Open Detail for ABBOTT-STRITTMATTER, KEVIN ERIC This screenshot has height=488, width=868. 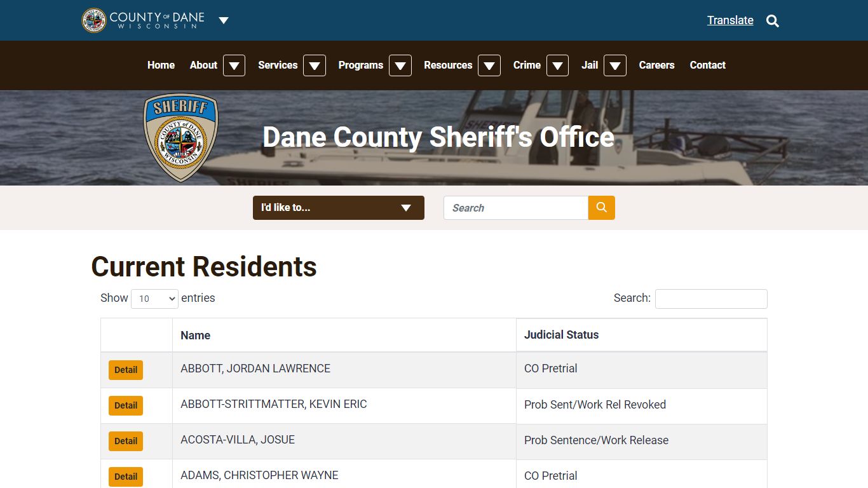(126, 405)
